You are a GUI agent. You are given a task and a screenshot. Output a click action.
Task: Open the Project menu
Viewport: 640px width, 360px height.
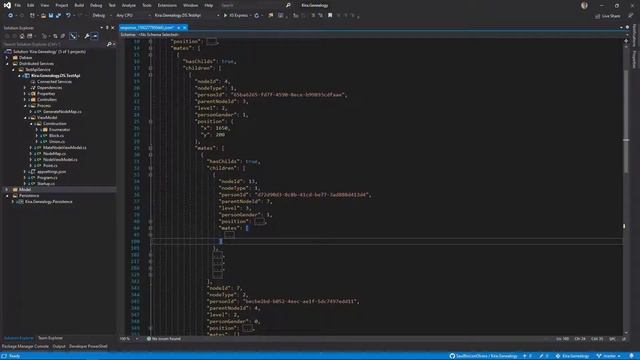62,5
